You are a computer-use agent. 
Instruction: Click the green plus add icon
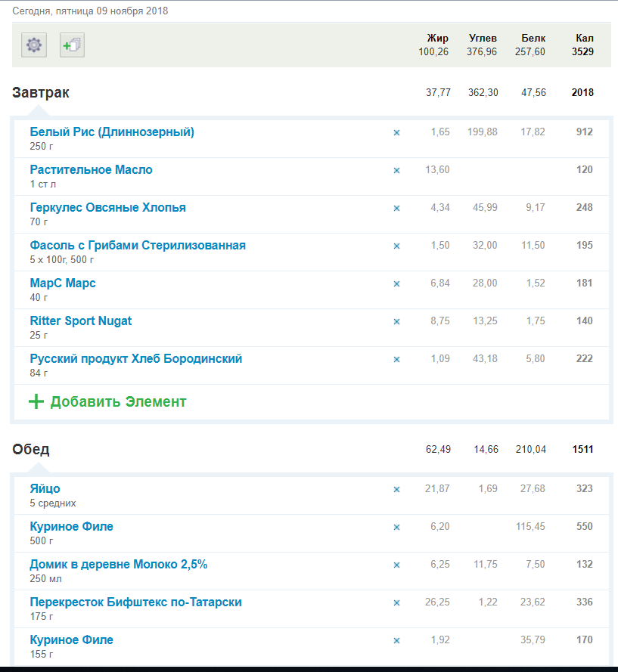click(36, 401)
